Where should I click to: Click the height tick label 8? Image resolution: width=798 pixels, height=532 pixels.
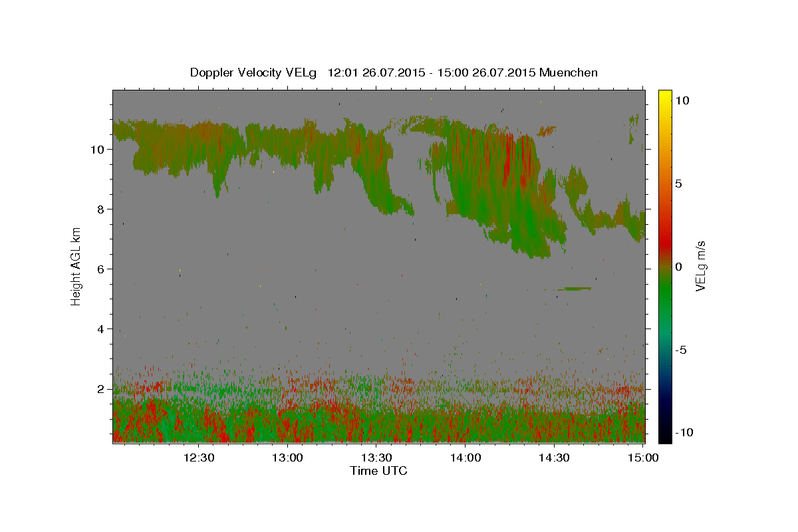(x=102, y=209)
